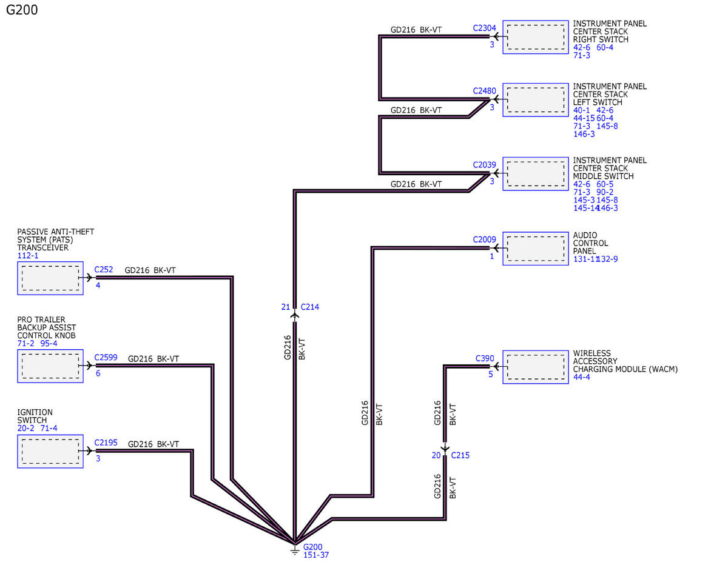Open connector reference C2304

coord(485,28)
